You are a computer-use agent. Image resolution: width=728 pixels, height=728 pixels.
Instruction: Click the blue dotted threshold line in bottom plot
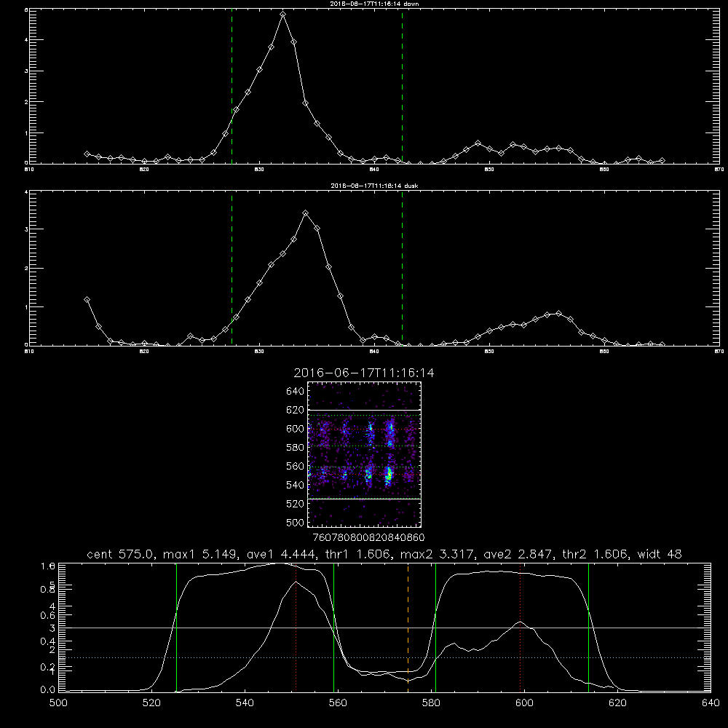click(x=384, y=658)
